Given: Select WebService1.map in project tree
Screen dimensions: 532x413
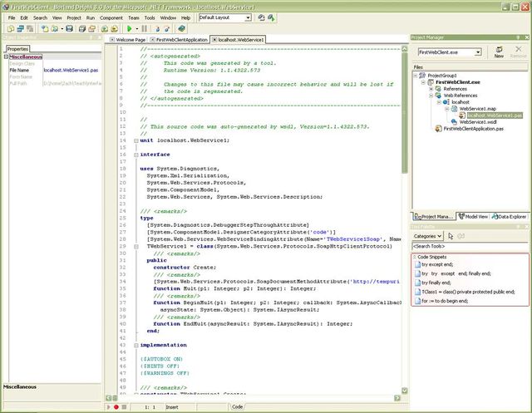Looking at the screenshot, I should (x=478, y=109).
